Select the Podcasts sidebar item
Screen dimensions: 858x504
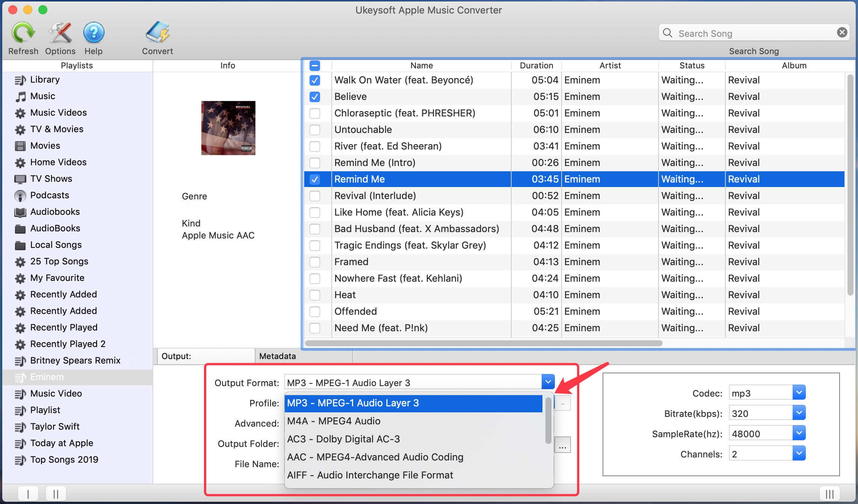50,195
